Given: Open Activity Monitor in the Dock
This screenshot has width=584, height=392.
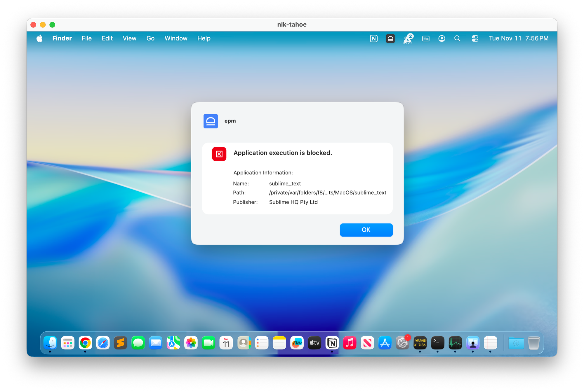Looking at the screenshot, I should (455, 343).
